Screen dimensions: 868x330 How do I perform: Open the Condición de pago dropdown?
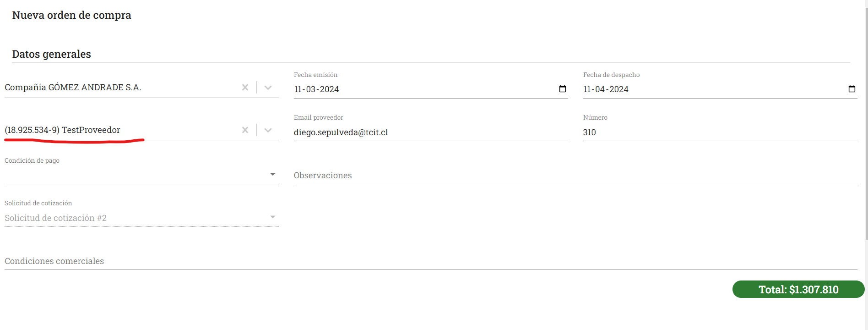[x=273, y=174]
